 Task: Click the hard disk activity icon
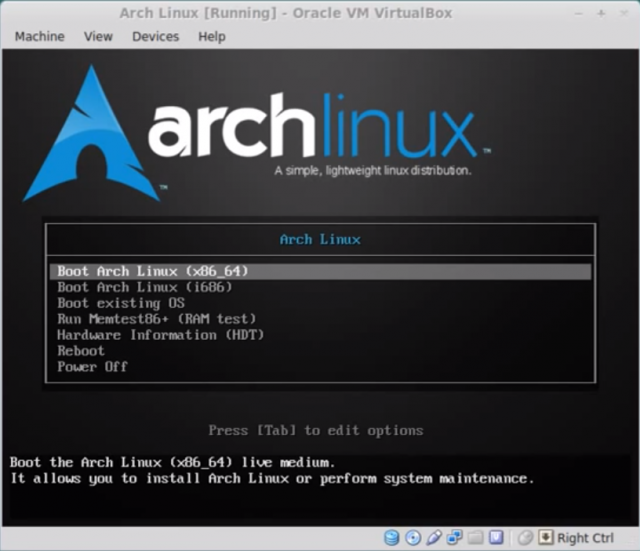click(x=392, y=538)
